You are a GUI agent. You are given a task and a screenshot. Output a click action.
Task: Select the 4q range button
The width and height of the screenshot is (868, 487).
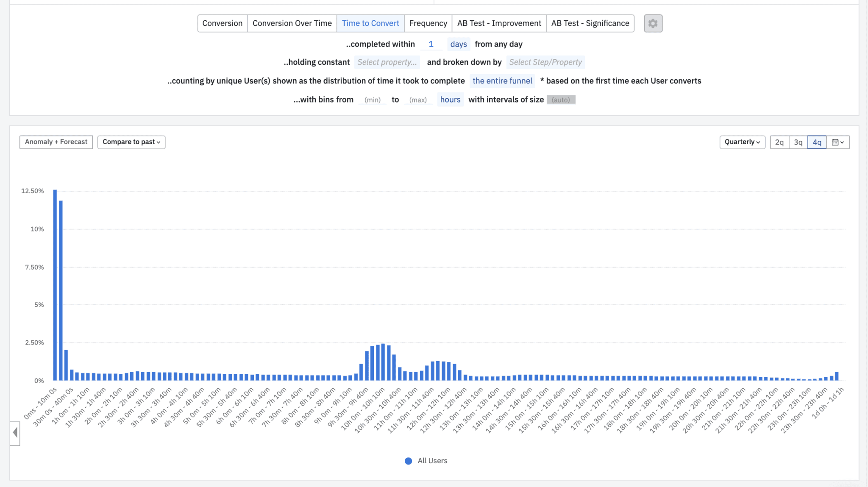tap(817, 142)
